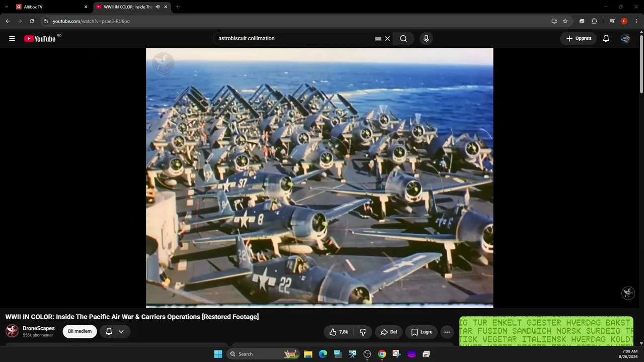Click the Windows taskbar Search box

point(264,354)
